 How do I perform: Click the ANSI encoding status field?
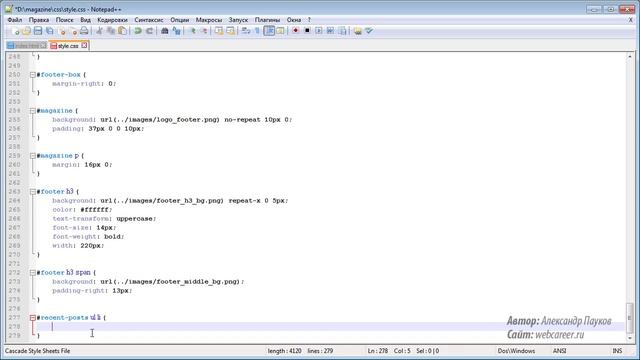tap(559, 351)
